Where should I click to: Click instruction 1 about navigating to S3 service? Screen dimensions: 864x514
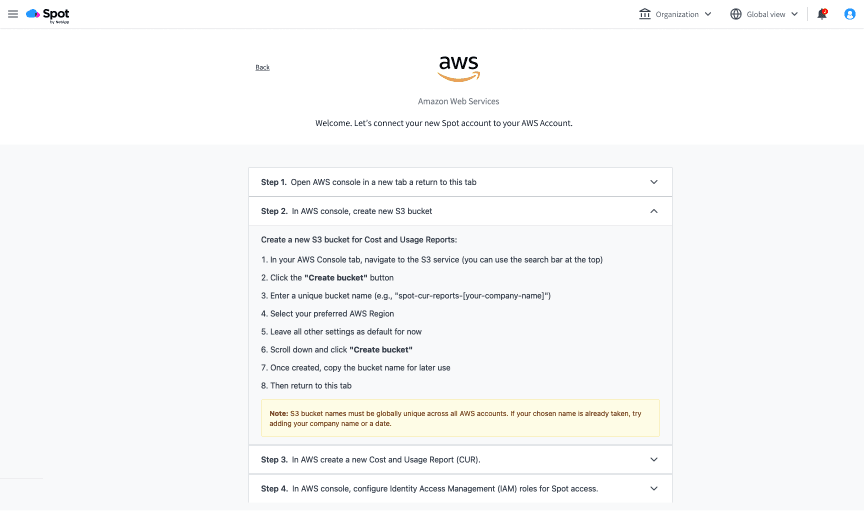[x=431, y=259]
